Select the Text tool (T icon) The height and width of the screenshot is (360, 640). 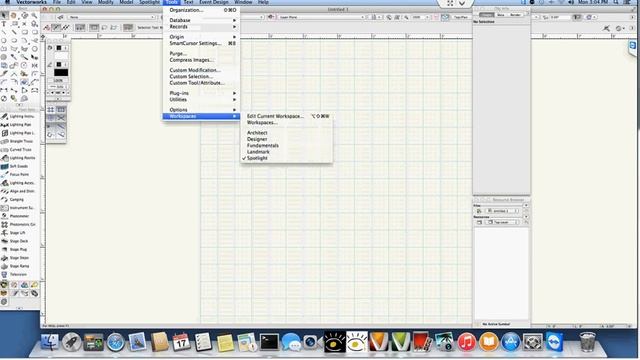pyautogui.click(x=4, y=24)
